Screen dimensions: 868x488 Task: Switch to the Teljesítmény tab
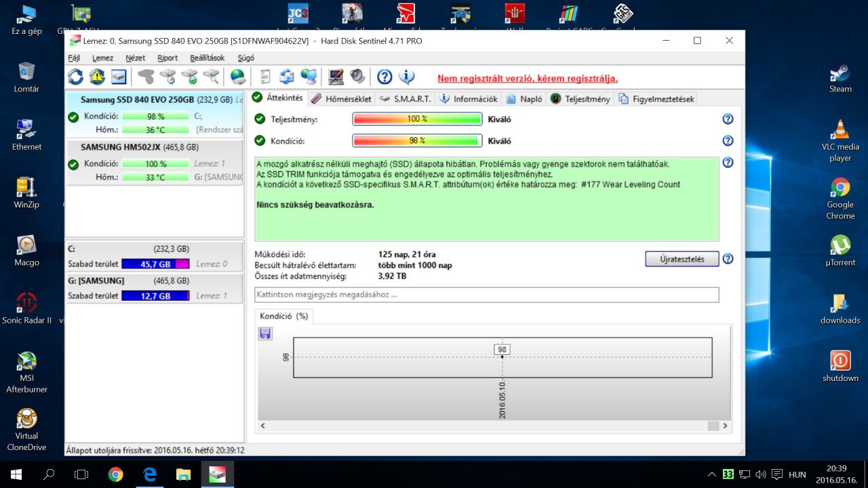[x=580, y=99]
